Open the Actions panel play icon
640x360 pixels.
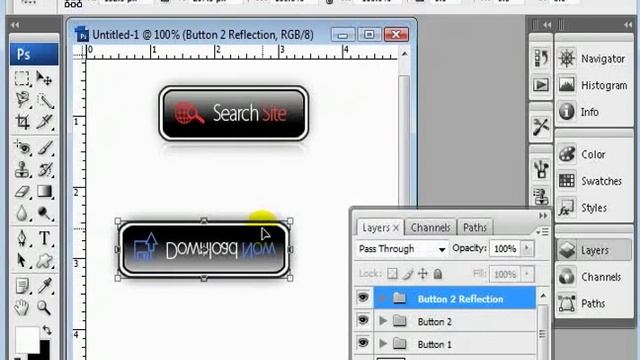(x=541, y=85)
